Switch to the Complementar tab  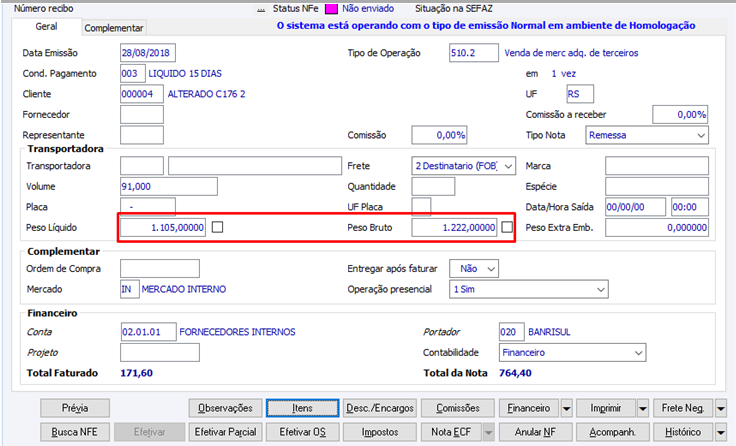click(x=114, y=28)
